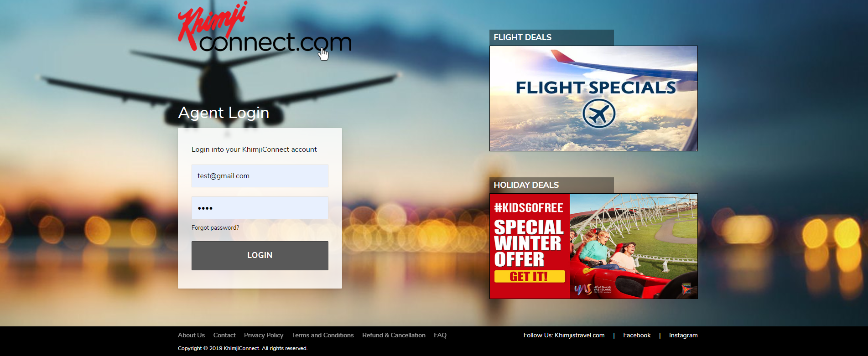Click the LOGIN button
Screen dimensions: 868x356
pos(260,256)
